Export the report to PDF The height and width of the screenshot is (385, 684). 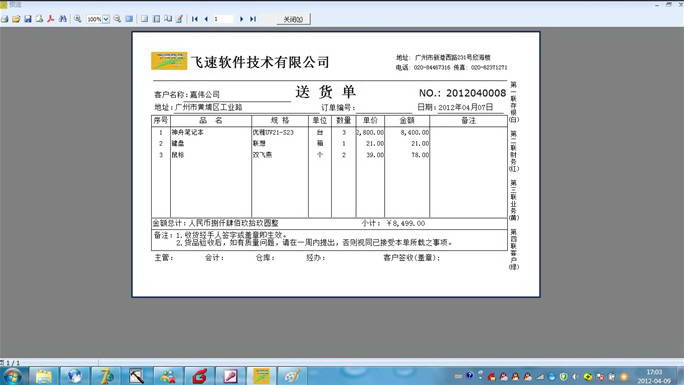51,19
